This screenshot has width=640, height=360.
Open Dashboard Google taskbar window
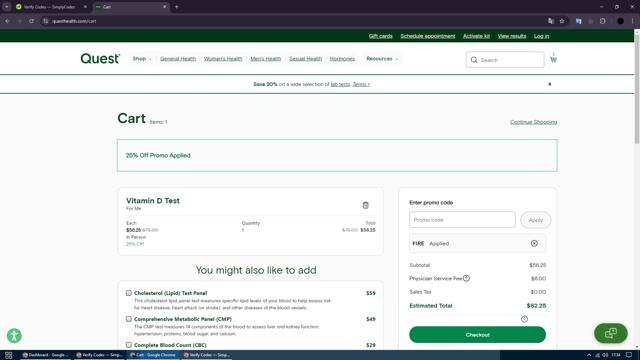(x=46, y=355)
